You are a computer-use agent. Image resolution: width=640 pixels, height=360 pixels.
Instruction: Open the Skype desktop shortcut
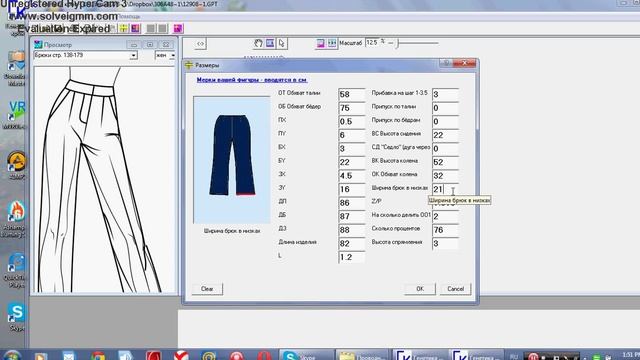point(16,316)
